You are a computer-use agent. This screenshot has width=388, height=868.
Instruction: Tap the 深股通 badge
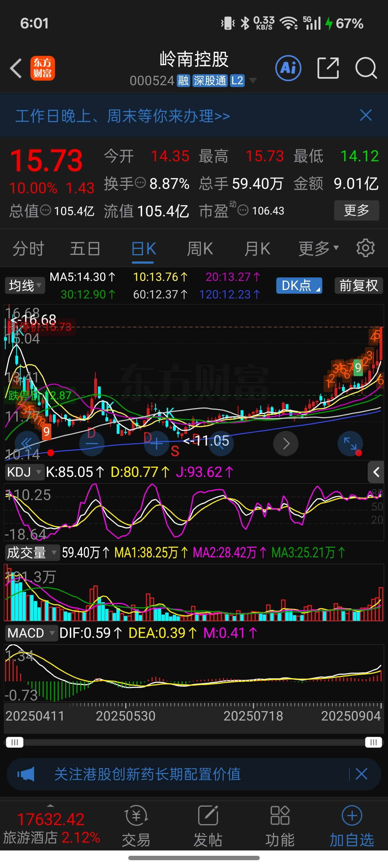click(210, 80)
